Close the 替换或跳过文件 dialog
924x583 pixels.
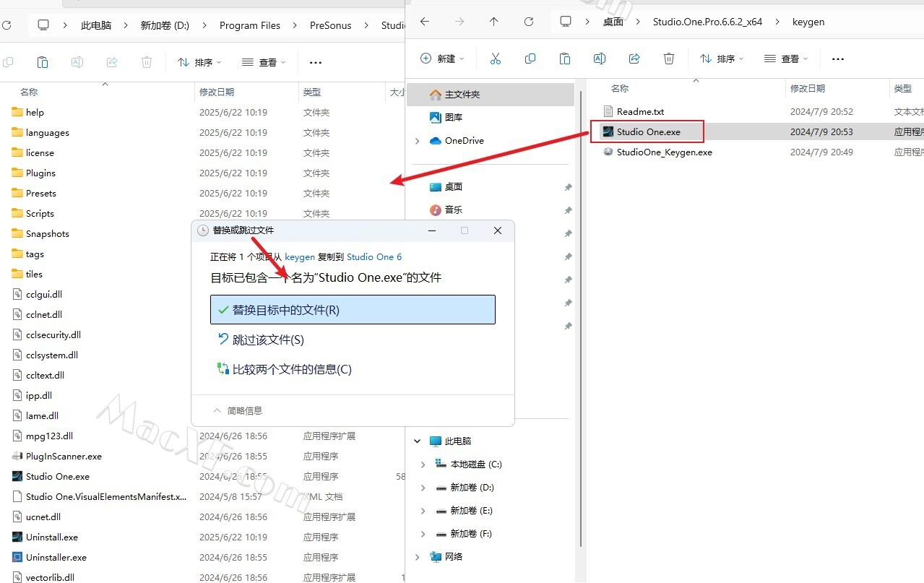(498, 230)
